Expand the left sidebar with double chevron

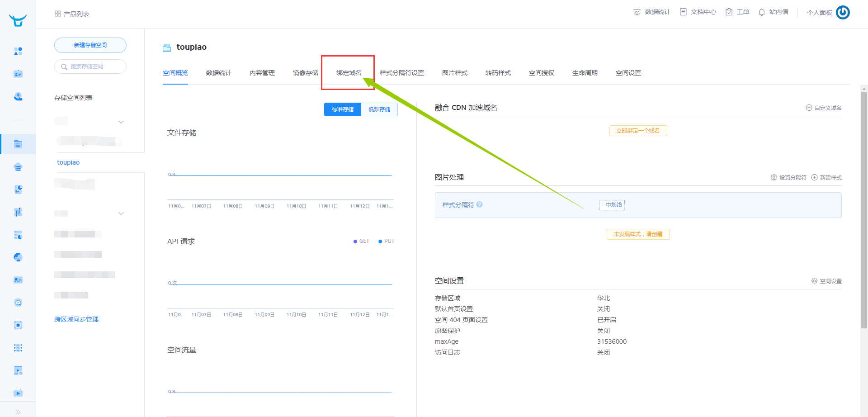click(18, 412)
